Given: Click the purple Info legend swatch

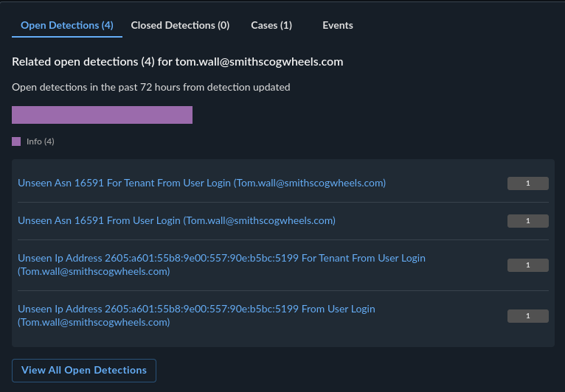Looking at the screenshot, I should coord(16,141).
